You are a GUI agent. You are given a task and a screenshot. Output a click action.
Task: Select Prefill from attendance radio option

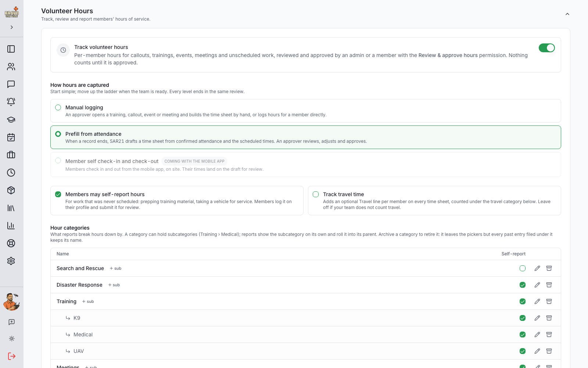pos(58,134)
